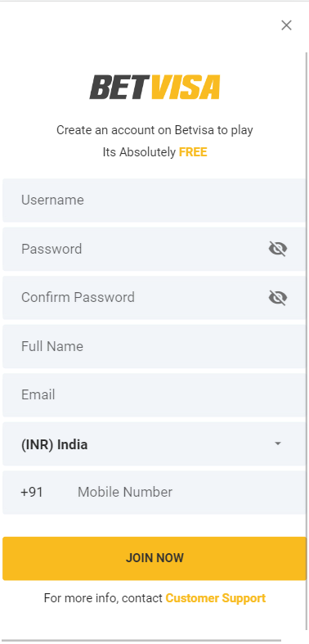Click inside the Email field
309x644 pixels.
click(x=154, y=395)
